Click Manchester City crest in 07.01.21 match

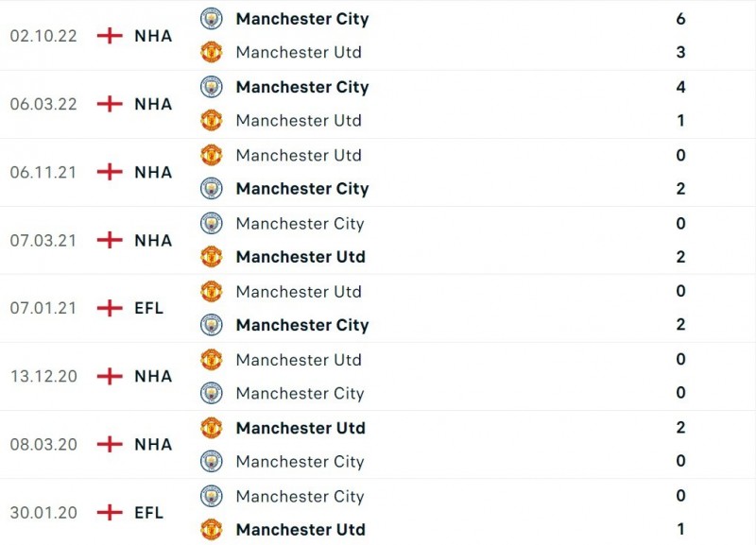pyautogui.click(x=211, y=325)
